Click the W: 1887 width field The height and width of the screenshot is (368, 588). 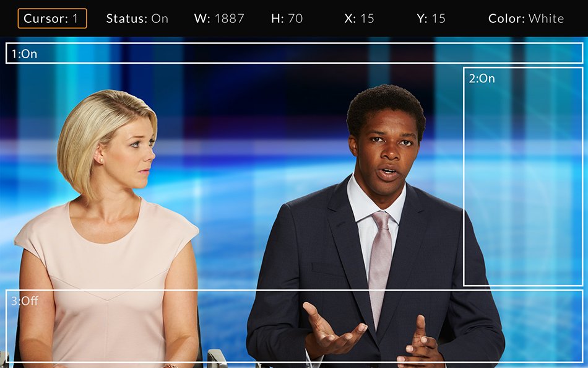(219, 19)
